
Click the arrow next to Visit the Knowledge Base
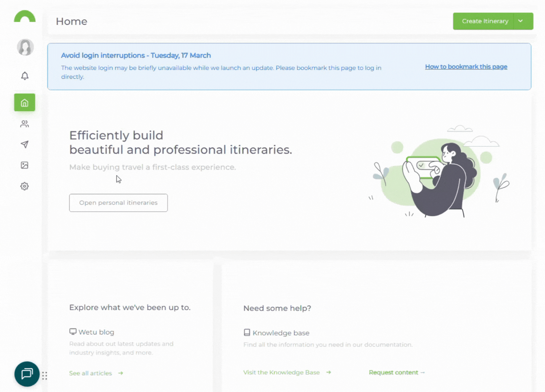pos(328,372)
